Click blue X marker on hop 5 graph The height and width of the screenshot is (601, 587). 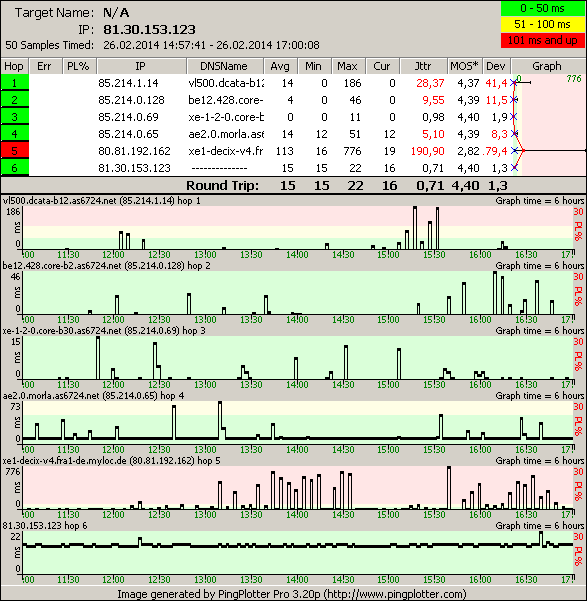[515, 151]
